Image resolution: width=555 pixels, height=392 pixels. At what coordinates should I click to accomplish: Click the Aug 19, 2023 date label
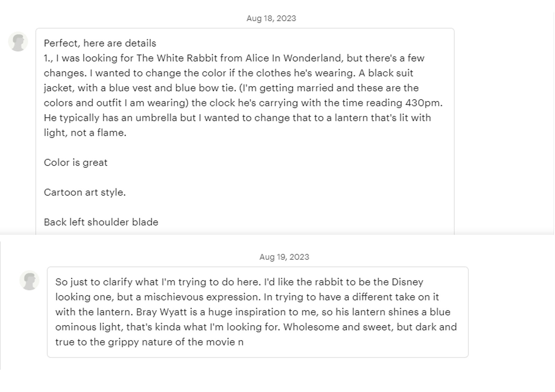tap(284, 257)
